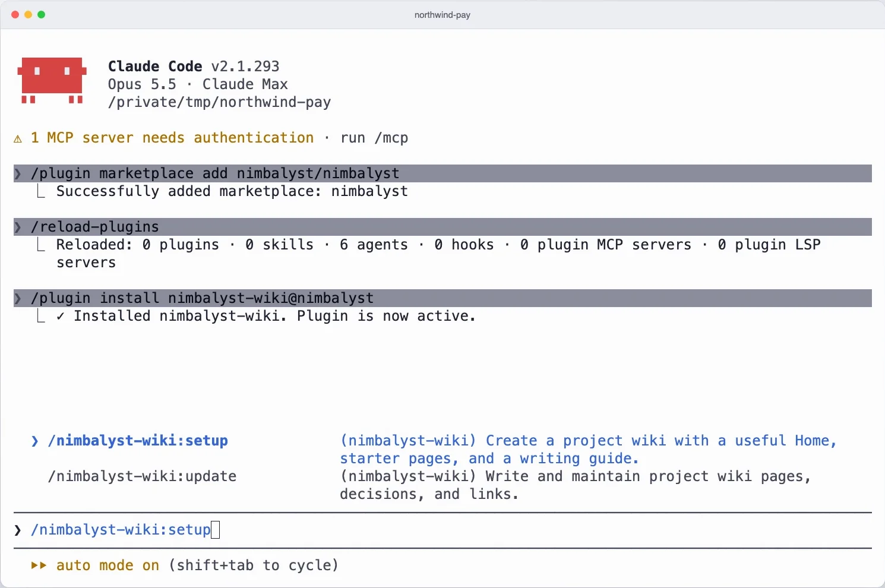Screen dimensions: 885x588
Task: Click the northwind-pay window title
Action: [x=442, y=15]
